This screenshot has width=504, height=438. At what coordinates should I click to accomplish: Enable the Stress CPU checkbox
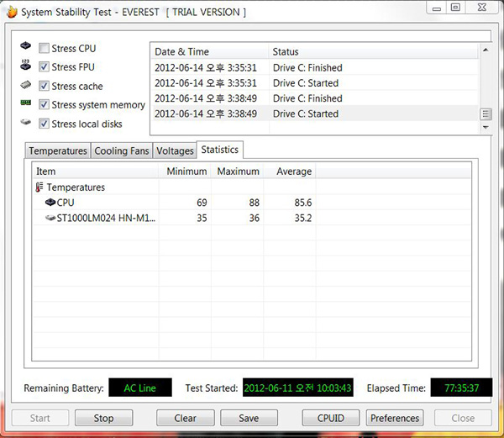point(44,48)
